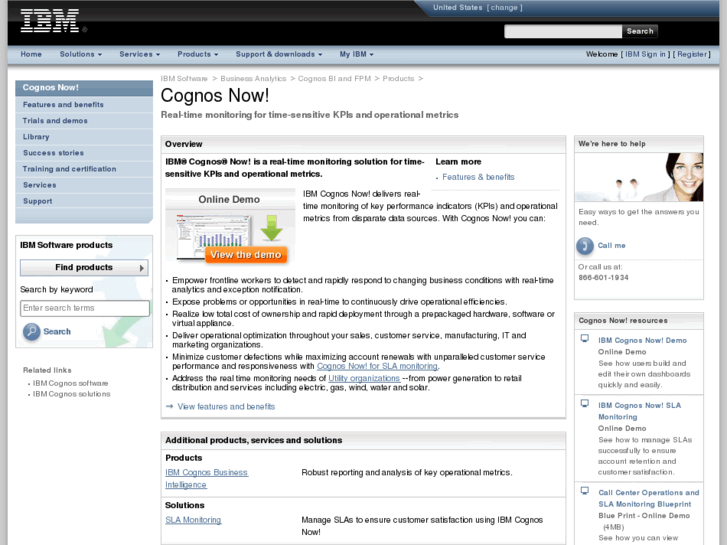This screenshot has height=545, width=727.
Task: Select Library in the left menu
Action: point(84,137)
